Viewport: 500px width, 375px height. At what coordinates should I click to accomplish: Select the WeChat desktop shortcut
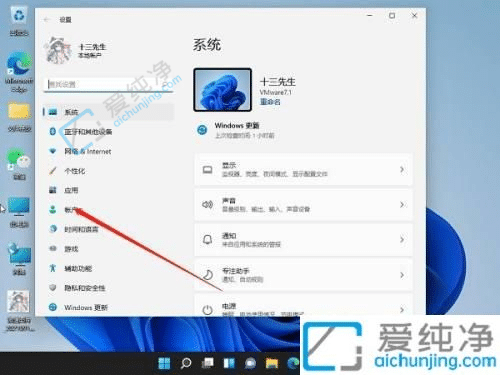coord(19,164)
